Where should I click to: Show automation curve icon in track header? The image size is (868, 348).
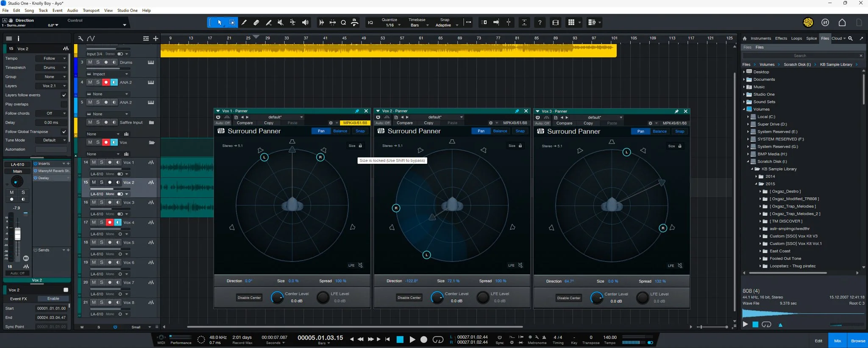[x=91, y=39]
